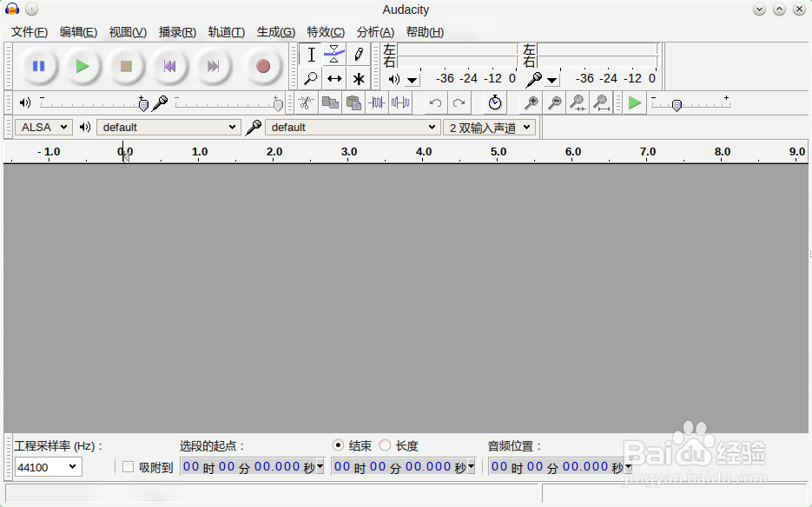Click the Stop button
812x507 pixels.
[126, 66]
